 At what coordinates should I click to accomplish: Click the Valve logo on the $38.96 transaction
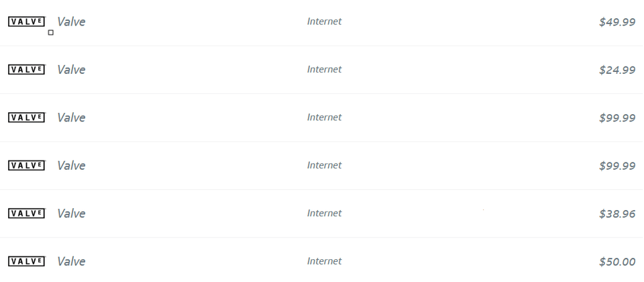[x=26, y=214]
